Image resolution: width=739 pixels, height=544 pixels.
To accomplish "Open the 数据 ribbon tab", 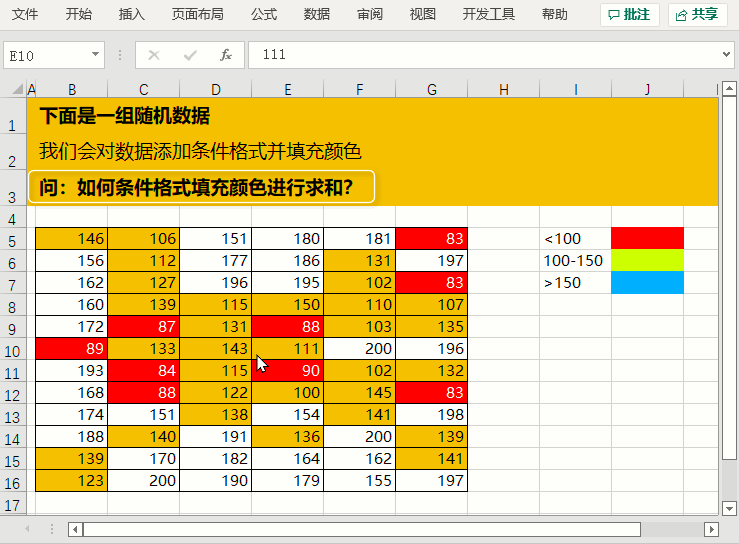I will click(x=317, y=15).
